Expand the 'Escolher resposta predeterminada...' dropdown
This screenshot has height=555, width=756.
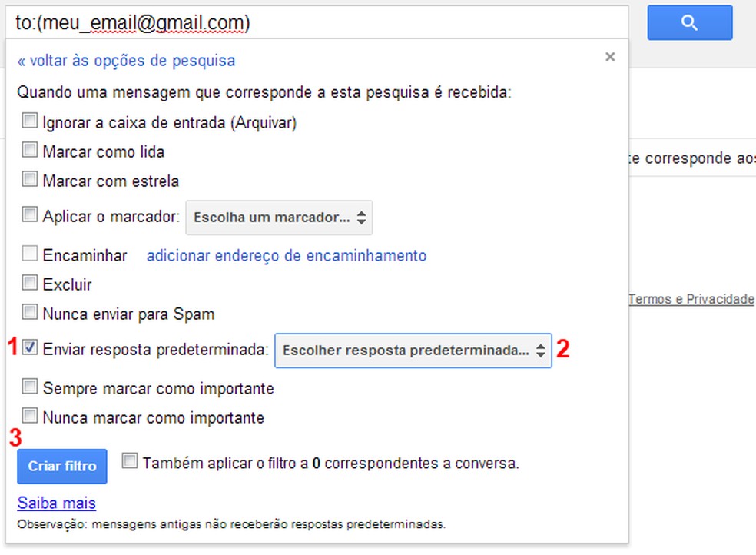coord(413,351)
